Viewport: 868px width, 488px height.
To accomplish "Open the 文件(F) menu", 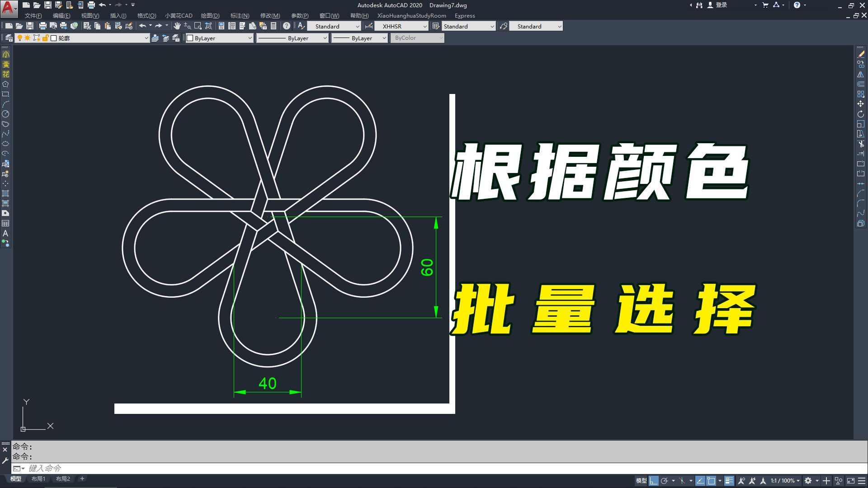I will 33,15.
